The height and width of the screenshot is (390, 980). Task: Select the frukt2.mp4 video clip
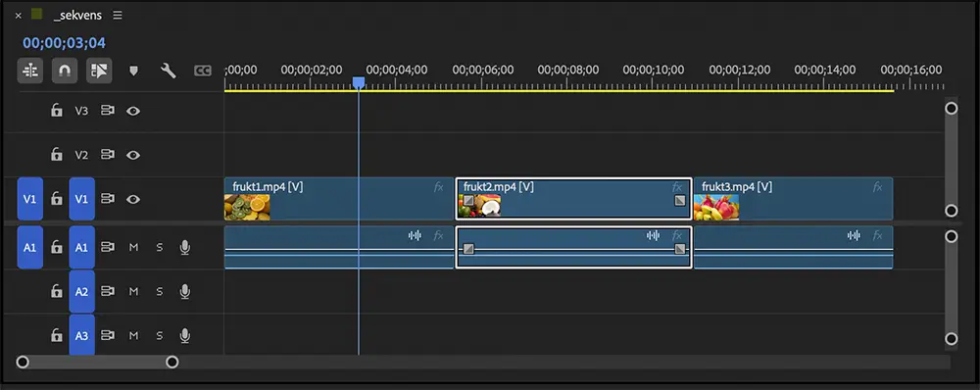point(573,199)
